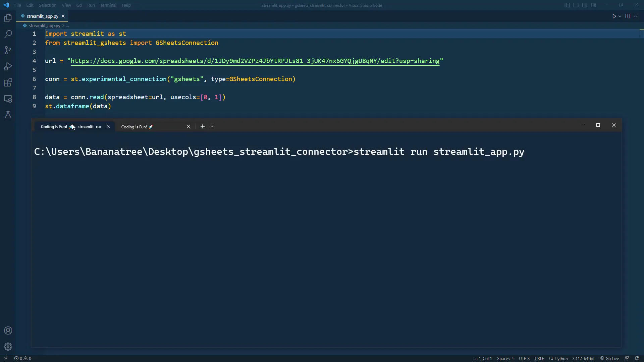
Task: Expand the breadcrumb next to streamlit_app.py
Action: (67, 25)
